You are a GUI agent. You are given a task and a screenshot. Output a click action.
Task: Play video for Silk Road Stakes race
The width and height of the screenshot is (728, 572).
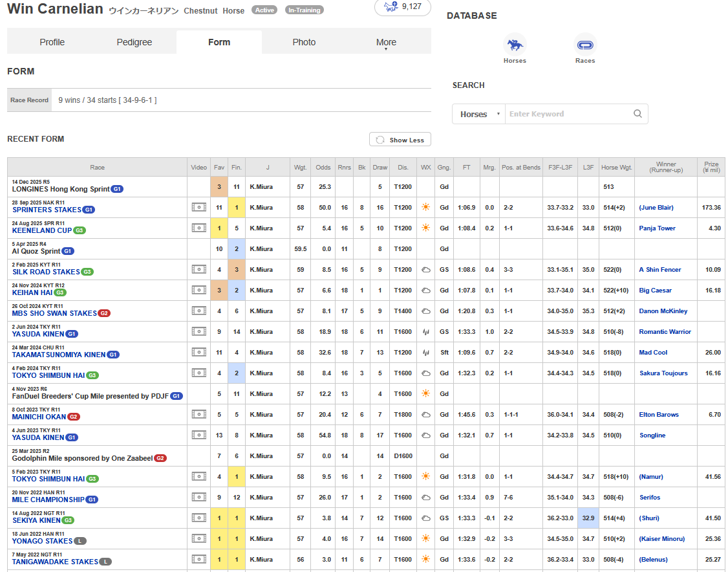(x=198, y=270)
